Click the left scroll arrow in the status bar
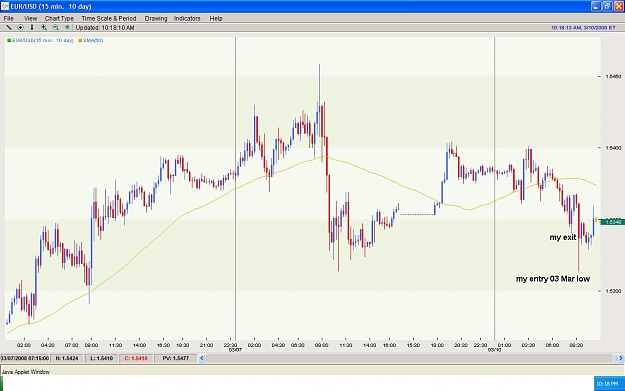 (x=202, y=358)
